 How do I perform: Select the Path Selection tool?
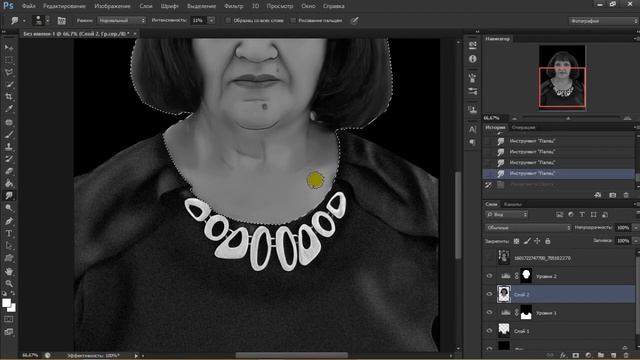click(x=9, y=246)
